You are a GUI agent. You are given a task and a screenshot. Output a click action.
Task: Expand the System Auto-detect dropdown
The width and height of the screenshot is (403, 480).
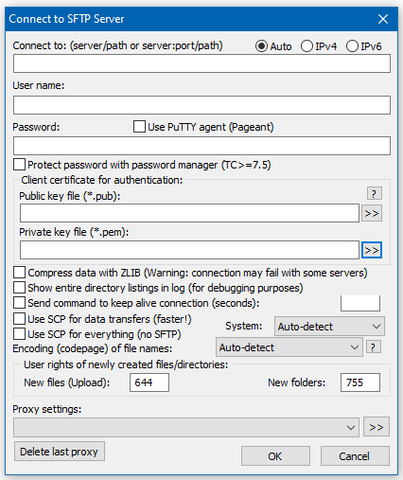click(329, 326)
